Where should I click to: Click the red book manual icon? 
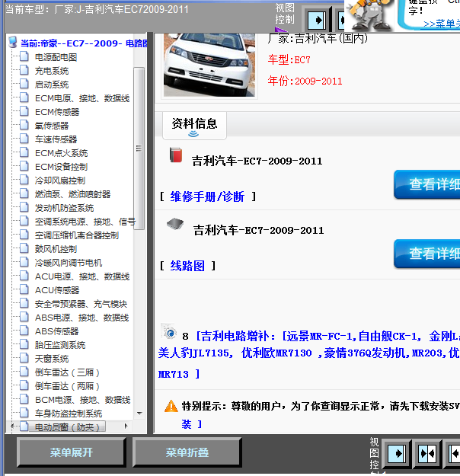tap(176, 155)
